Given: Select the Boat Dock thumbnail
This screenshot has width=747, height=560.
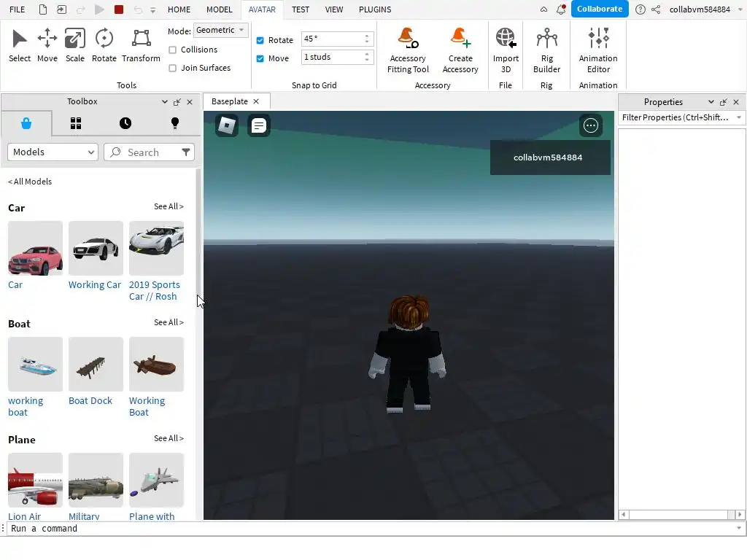Looking at the screenshot, I should click(96, 364).
